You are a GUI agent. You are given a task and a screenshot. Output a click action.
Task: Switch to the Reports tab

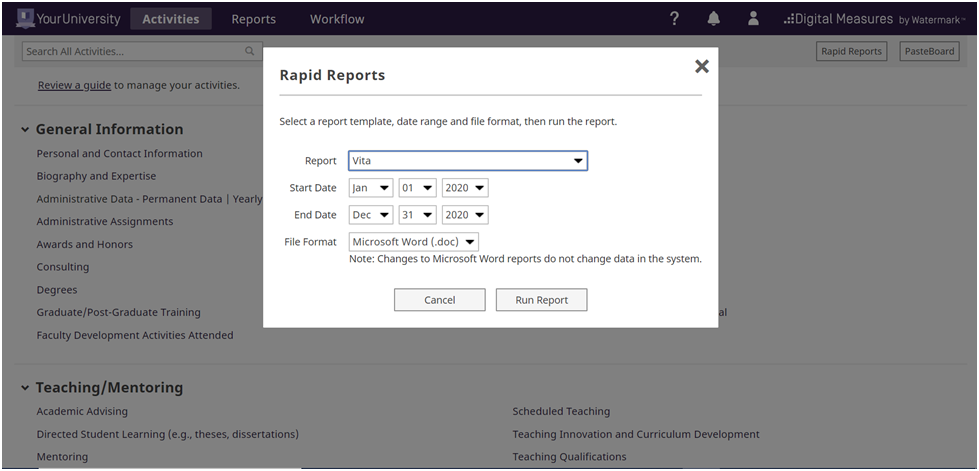[253, 19]
